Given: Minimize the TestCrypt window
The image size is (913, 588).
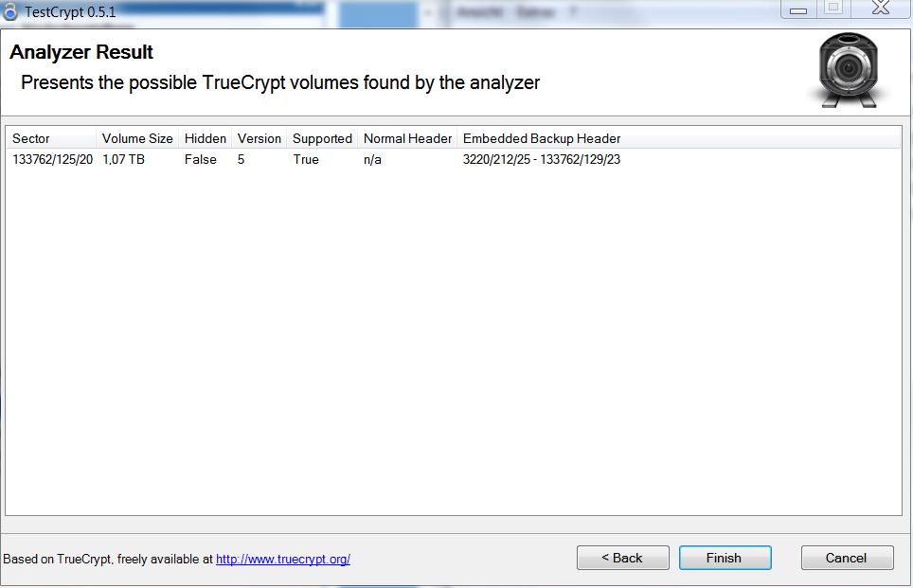Looking at the screenshot, I should (x=798, y=9).
